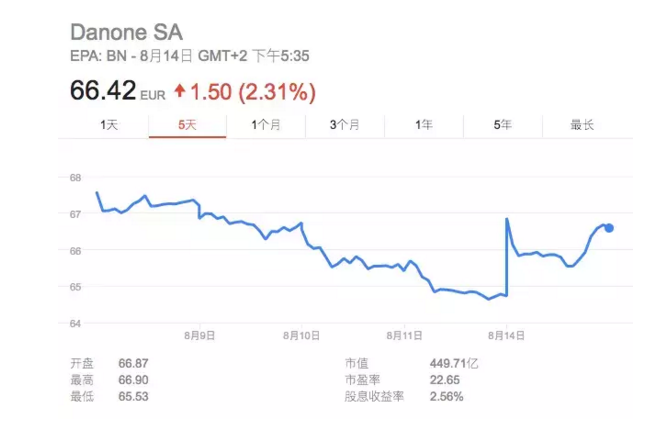The image size is (669, 438).
Task: Click the 开盘 opening price 66.87
Action: click(x=132, y=363)
